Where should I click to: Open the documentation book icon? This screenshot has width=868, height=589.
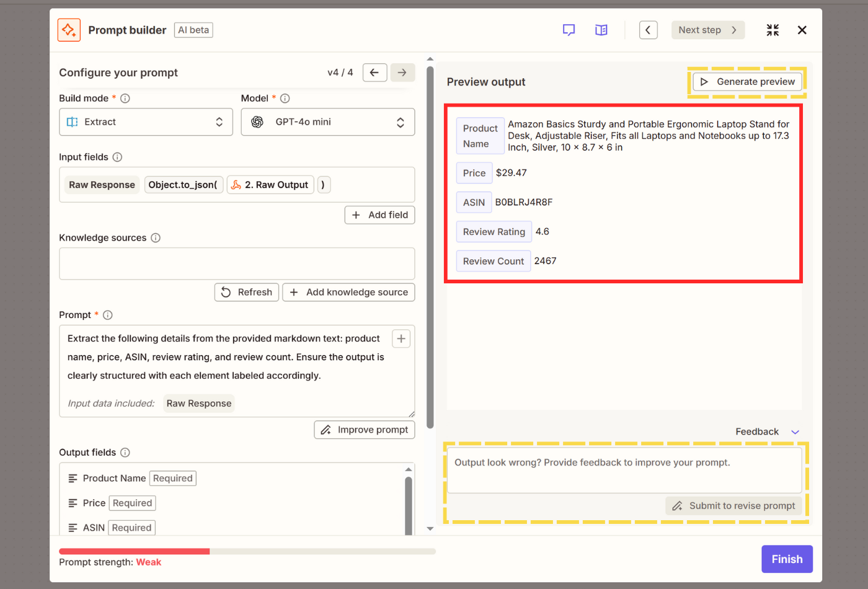pos(601,30)
